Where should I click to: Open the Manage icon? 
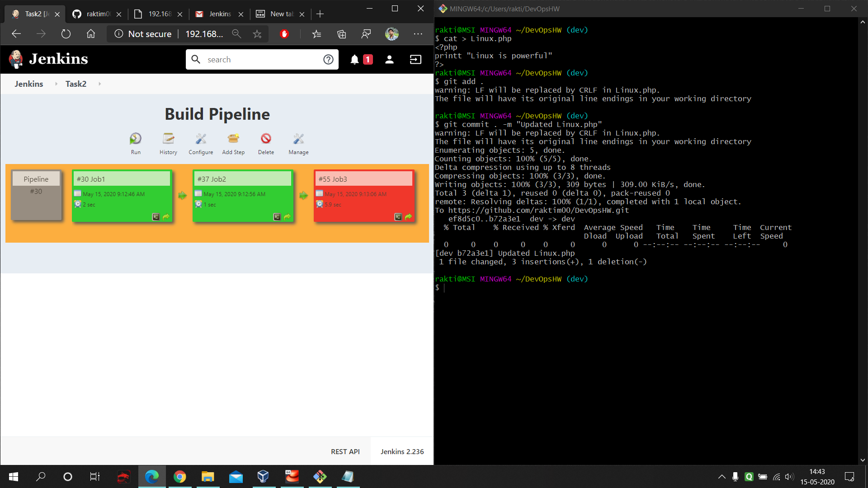click(x=298, y=139)
